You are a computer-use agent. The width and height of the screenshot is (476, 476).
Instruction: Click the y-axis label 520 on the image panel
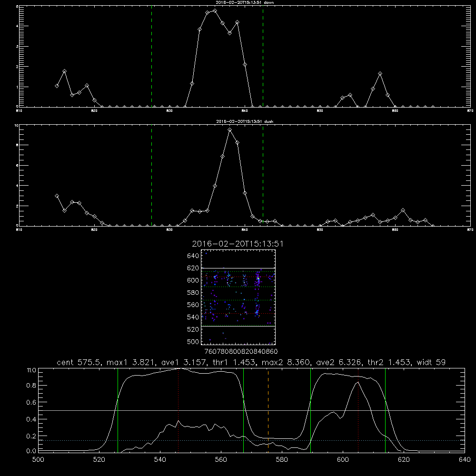click(x=193, y=329)
